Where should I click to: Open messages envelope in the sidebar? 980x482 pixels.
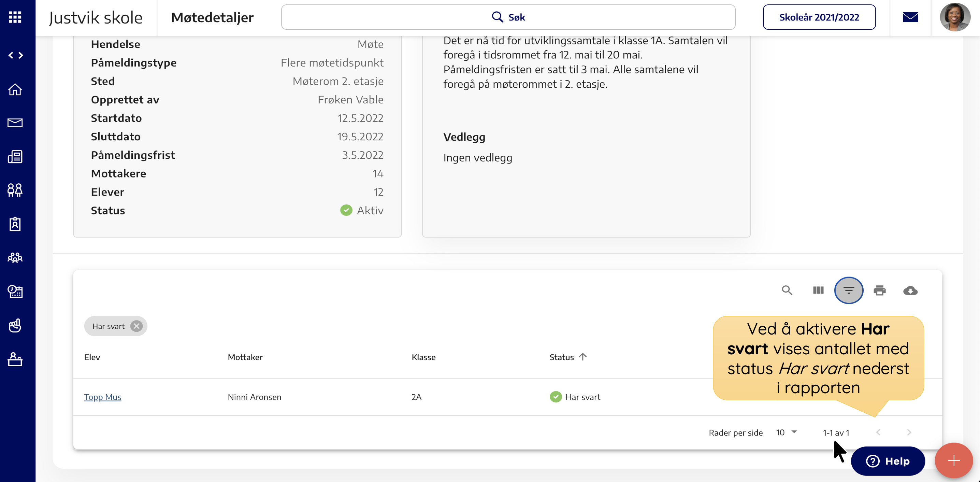15,123
